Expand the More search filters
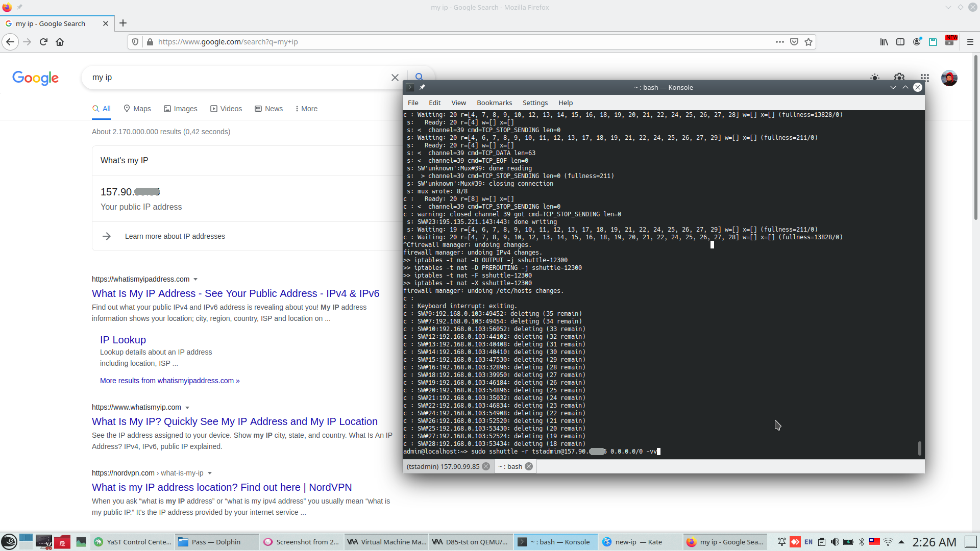The width and height of the screenshot is (980, 551). [306, 109]
